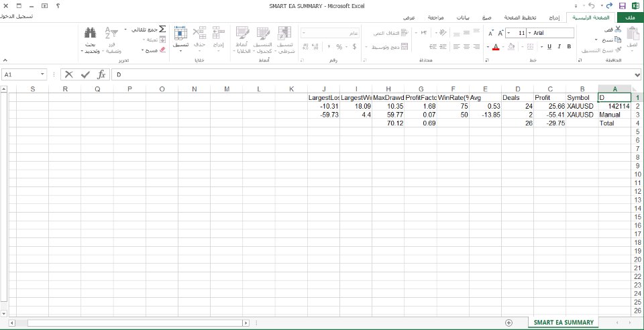
Task: Click the AutoSum sigma icon
Action: point(162,30)
